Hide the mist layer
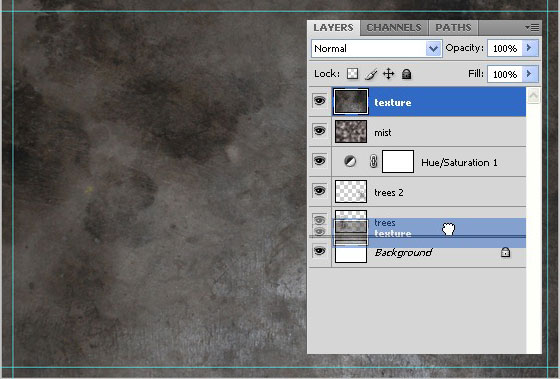Viewport: 560px width, 379px height. click(x=320, y=131)
